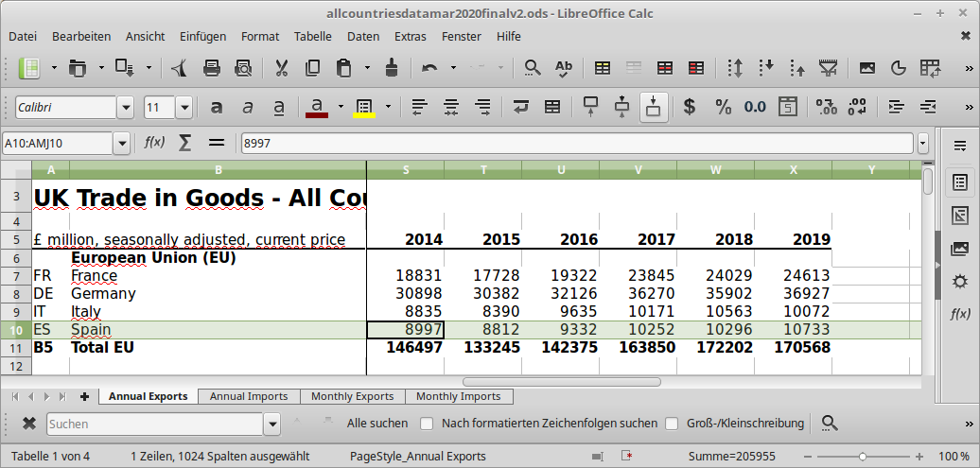The height and width of the screenshot is (468, 980).
Task: Switch to the Monthly Imports sheet tab
Action: [x=459, y=396]
